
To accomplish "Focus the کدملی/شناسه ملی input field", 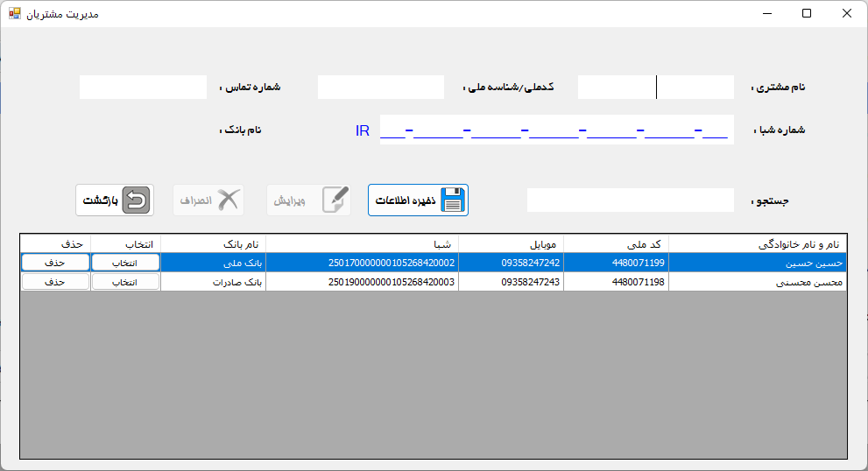I will pos(381,88).
